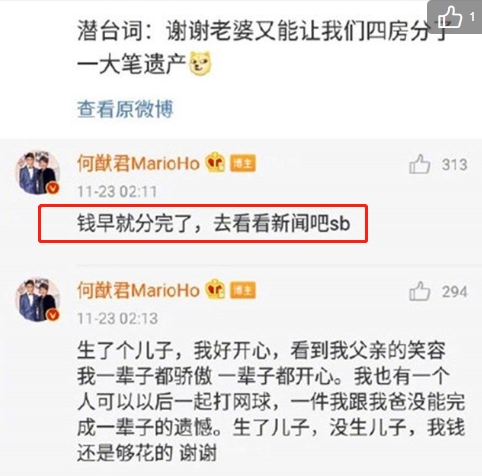
Task: Click 博主 badge on second comment
Action: [243, 290]
